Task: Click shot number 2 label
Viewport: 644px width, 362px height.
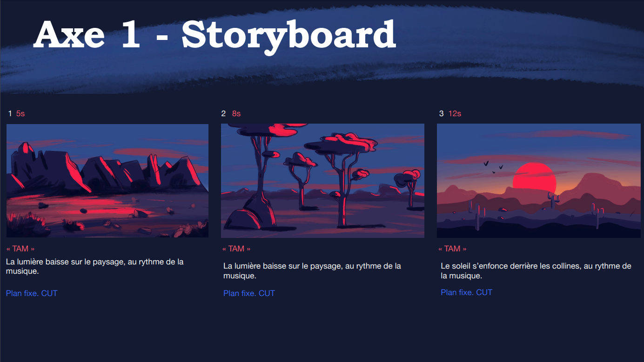Action: coord(224,113)
